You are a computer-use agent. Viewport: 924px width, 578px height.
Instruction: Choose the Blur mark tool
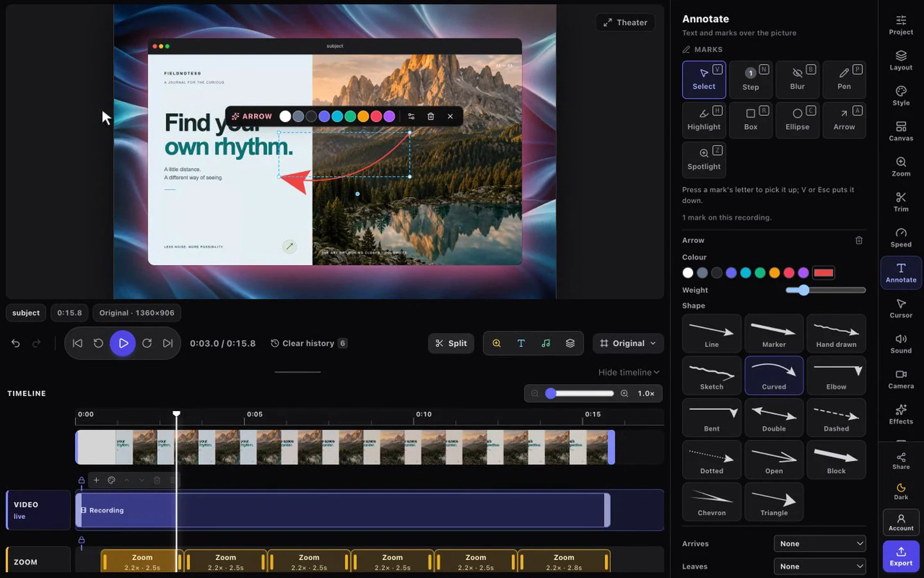(x=798, y=80)
